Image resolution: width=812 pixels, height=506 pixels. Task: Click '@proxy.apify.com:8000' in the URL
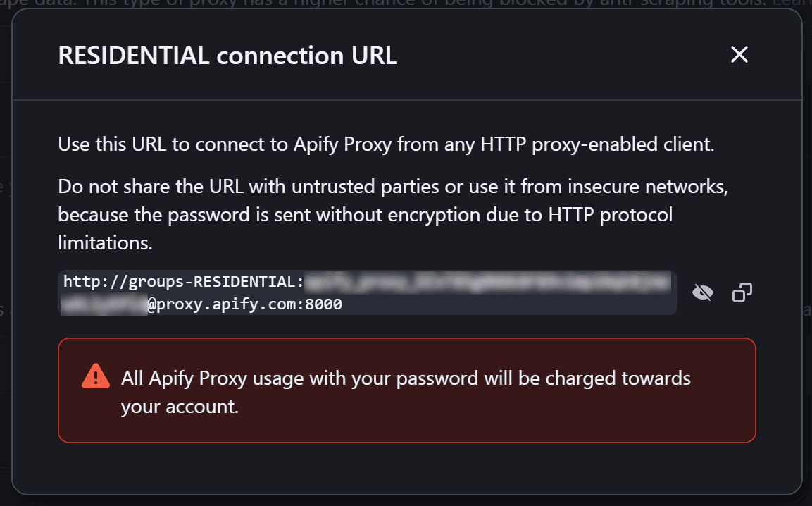coord(246,304)
